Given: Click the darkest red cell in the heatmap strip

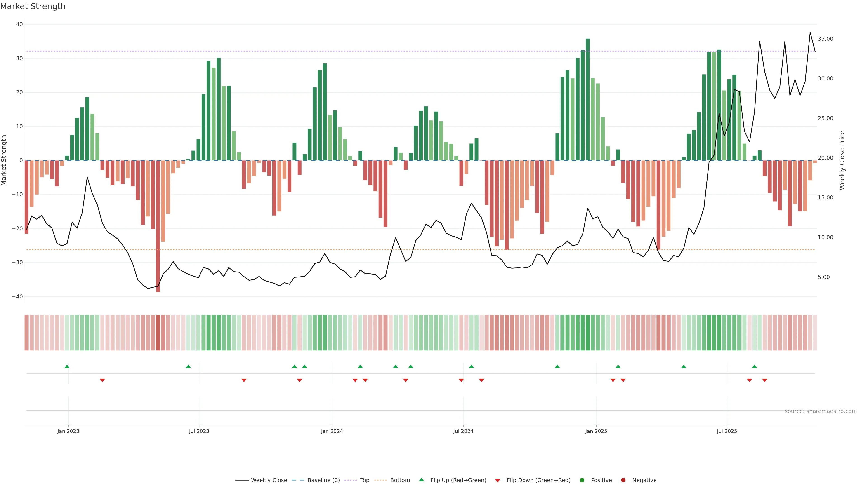Looking at the screenshot, I should (158, 332).
